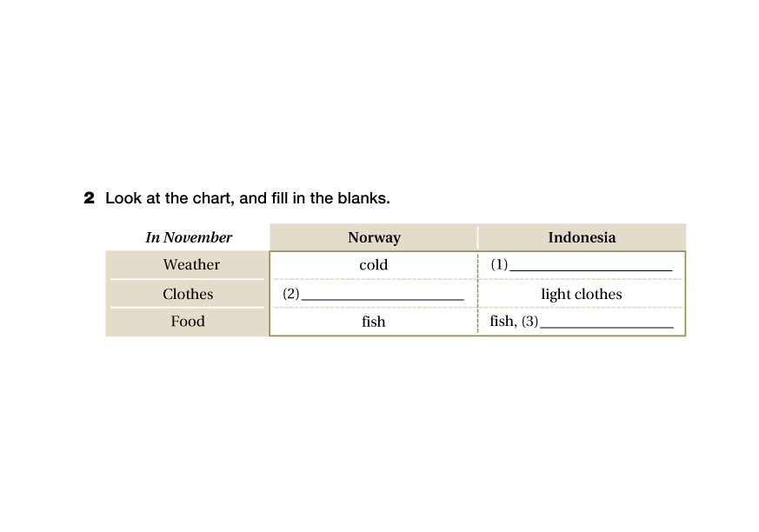Click the "cold" cell under Norway
759x532 pixels.
click(x=374, y=264)
